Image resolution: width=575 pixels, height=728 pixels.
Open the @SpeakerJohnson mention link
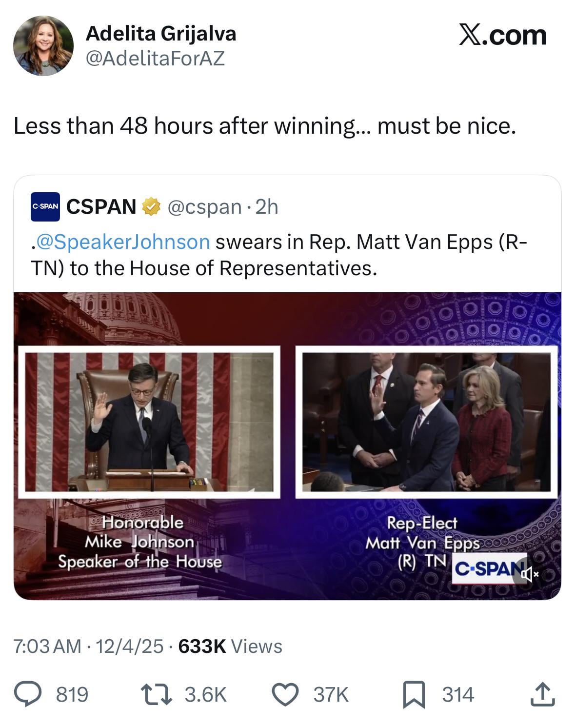123,242
